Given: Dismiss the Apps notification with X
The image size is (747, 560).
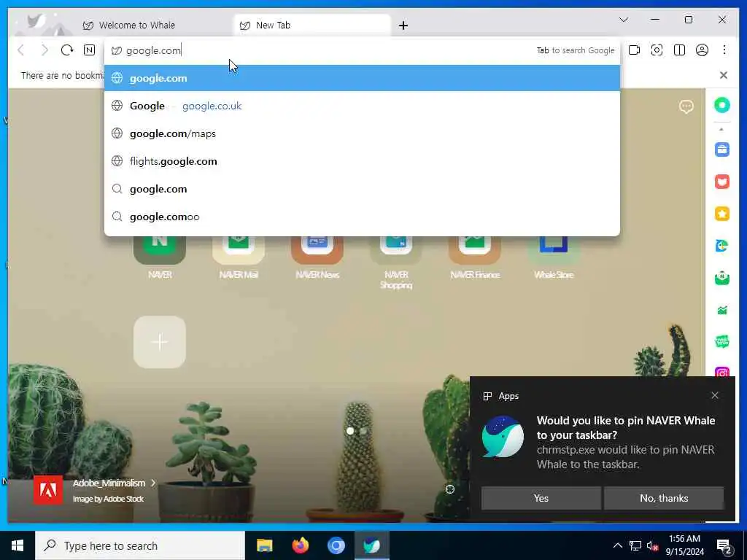Looking at the screenshot, I should (715, 395).
